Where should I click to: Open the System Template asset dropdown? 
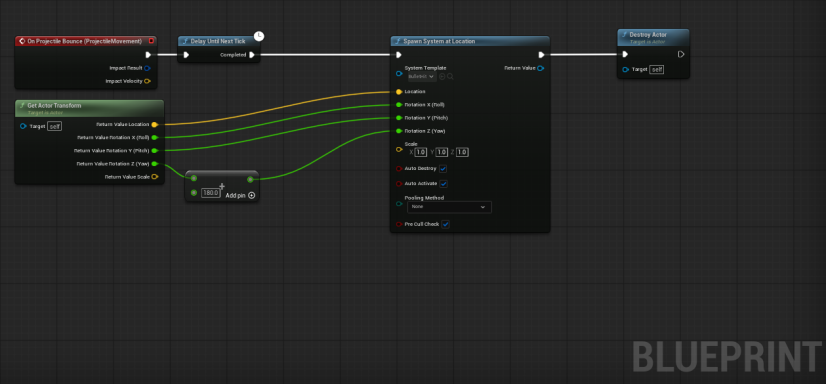[421, 77]
